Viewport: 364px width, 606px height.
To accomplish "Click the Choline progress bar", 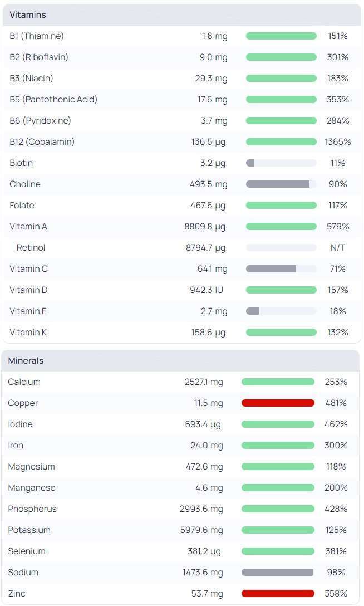I will click(281, 184).
